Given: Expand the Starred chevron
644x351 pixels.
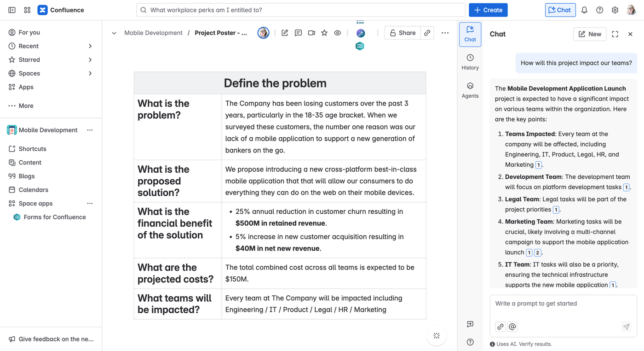Looking at the screenshot, I should pyautogui.click(x=90, y=60).
